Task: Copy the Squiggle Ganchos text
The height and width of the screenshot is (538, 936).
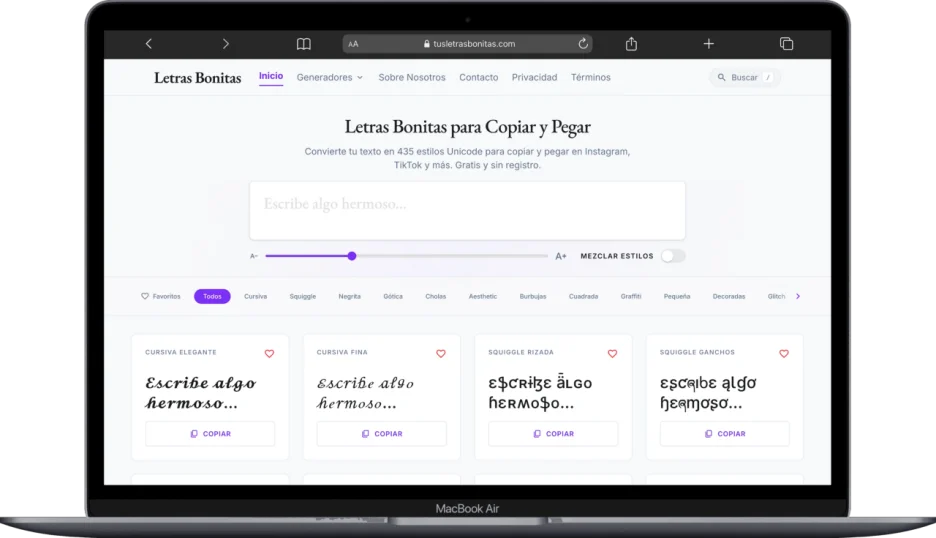Action: click(725, 434)
